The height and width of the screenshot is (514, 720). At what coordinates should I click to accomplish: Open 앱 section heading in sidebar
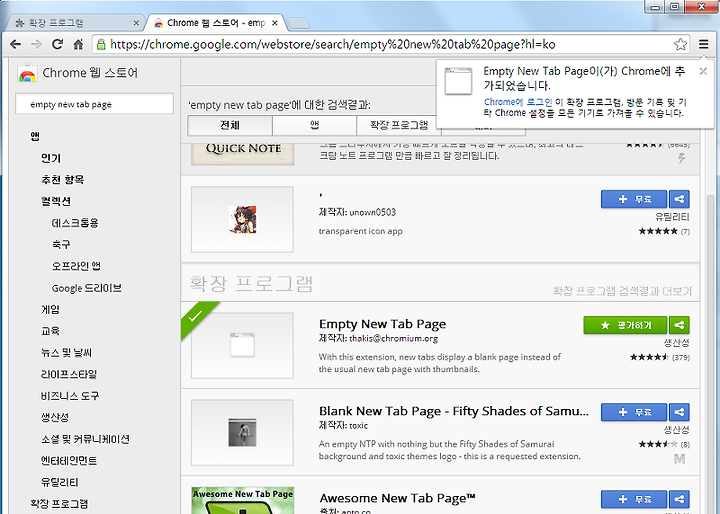pyautogui.click(x=35, y=136)
